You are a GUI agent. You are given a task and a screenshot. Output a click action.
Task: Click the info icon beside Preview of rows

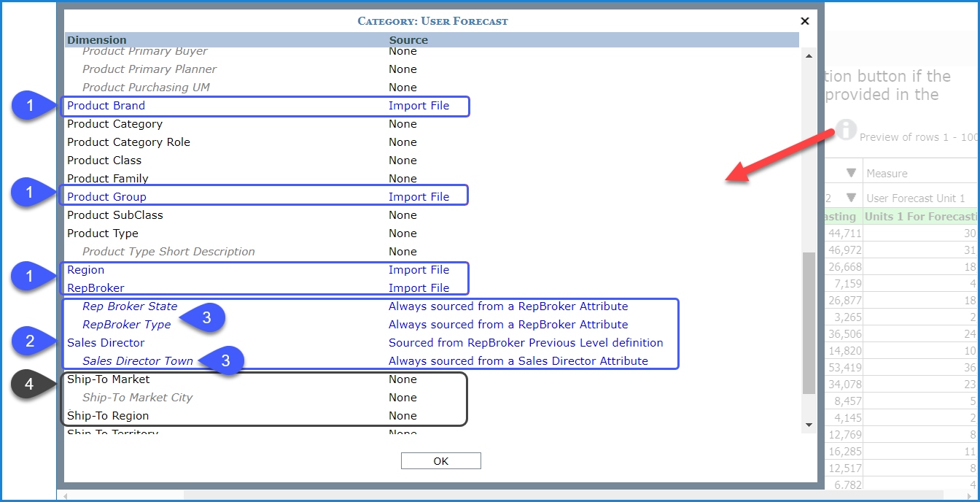pyautogui.click(x=846, y=130)
